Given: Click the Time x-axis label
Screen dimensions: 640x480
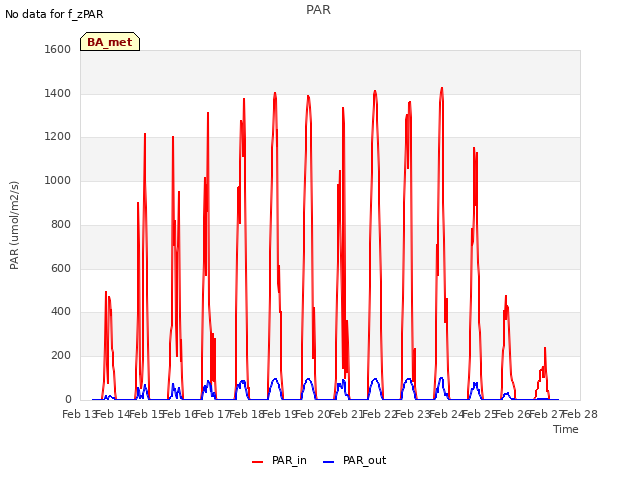Looking at the screenshot, I should [x=566, y=429].
